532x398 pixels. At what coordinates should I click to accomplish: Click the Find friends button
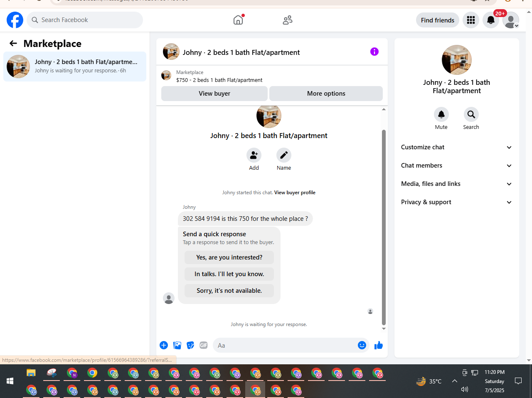(x=438, y=20)
